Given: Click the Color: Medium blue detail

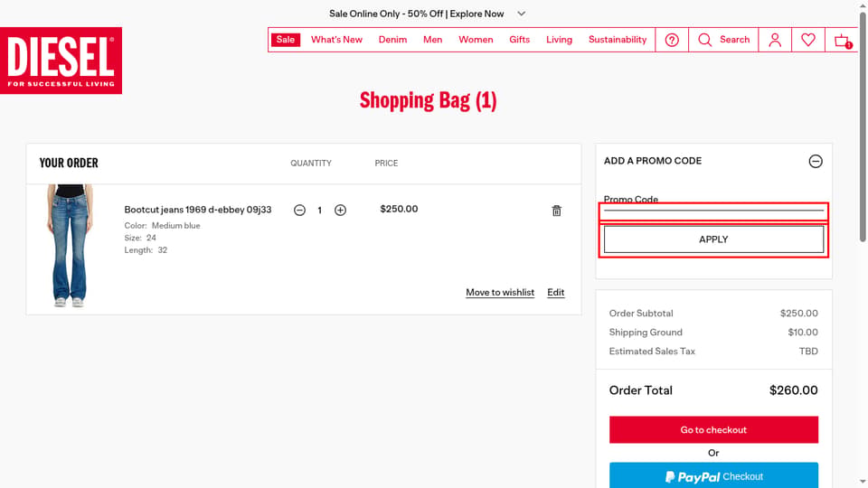Looking at the screenshot, I should click(162, 226).
